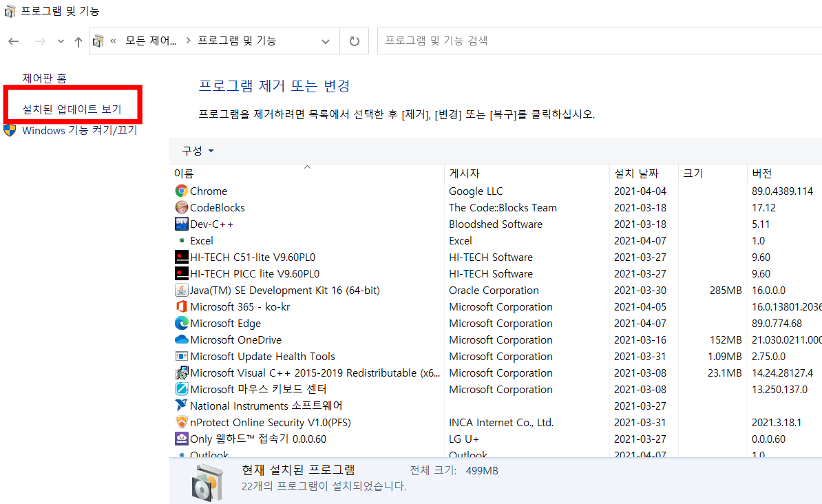The width and height of the screenshot is (822, 504).
Task: Click the forward navigation arrow
Action: coord(40,41)
